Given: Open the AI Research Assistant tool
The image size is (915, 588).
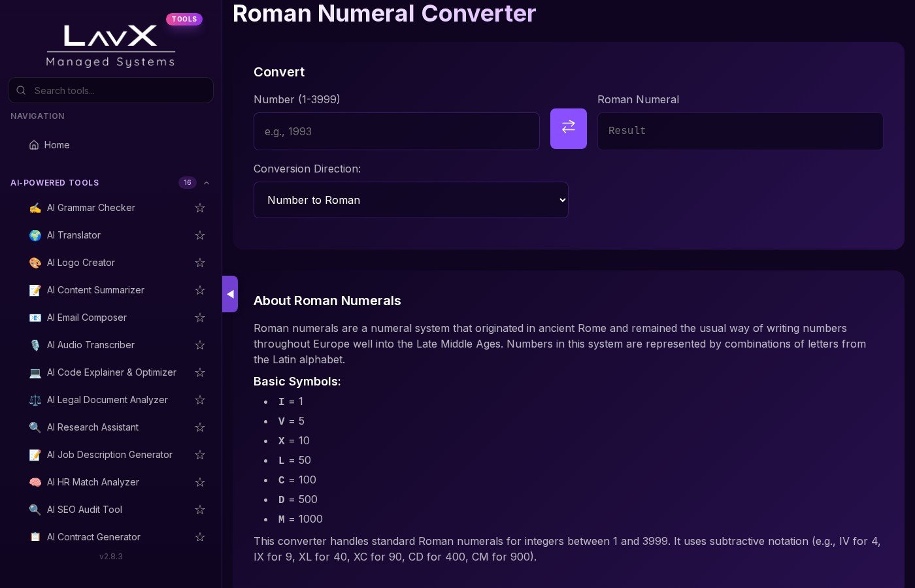Looking at the screenshot, I should pos(93,427).
